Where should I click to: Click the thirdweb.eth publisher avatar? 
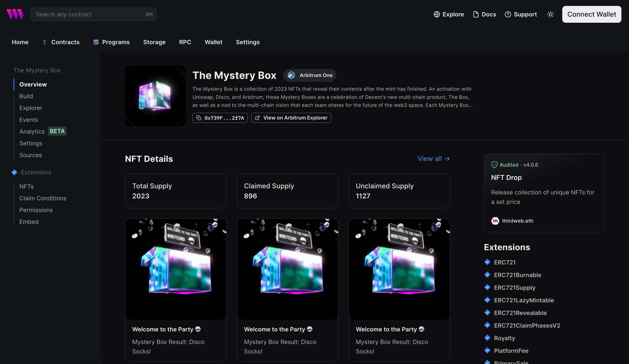tap(495, 221)
